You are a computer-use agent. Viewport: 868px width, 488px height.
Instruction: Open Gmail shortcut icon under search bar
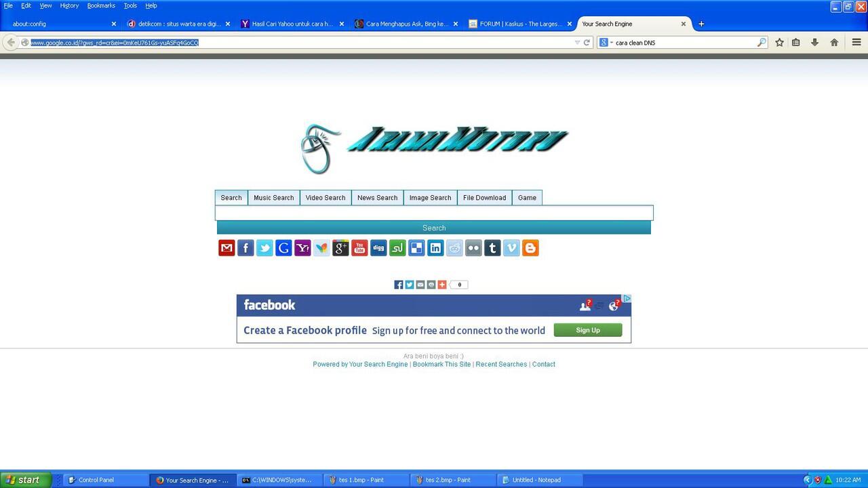226,248
